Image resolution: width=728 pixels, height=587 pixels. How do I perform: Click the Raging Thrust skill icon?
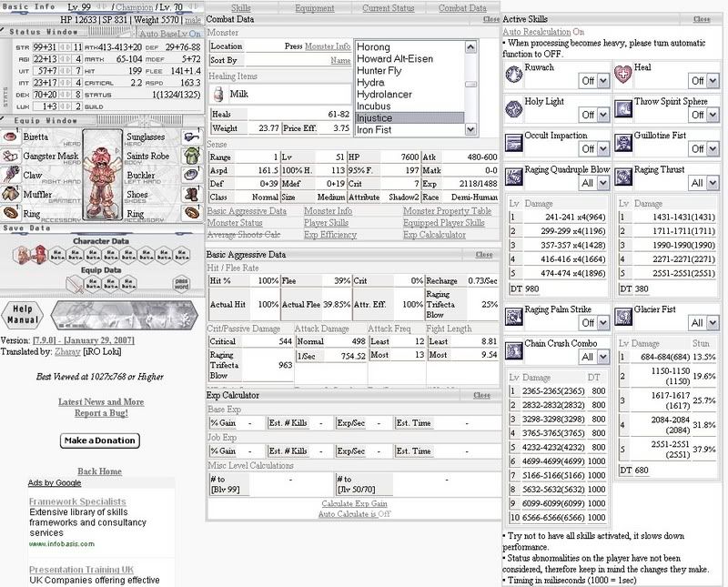[623, 177]
